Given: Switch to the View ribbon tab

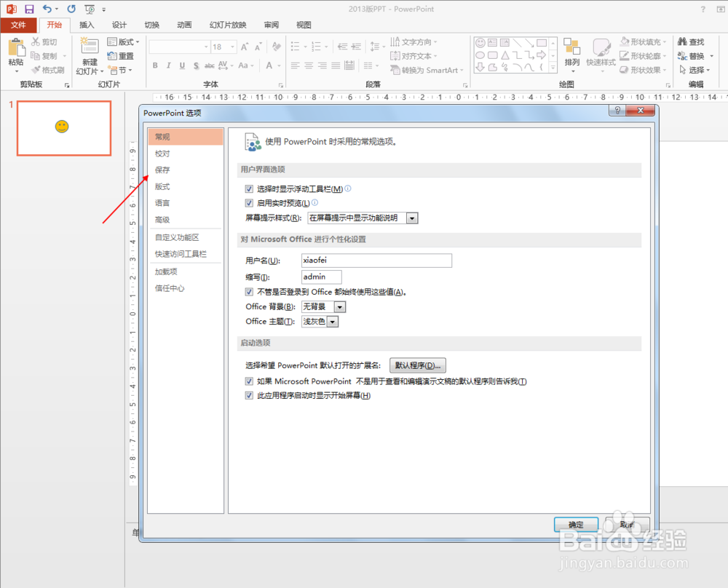Looking at the screenshot, I should pyautogui.click(x=304, y=25).
